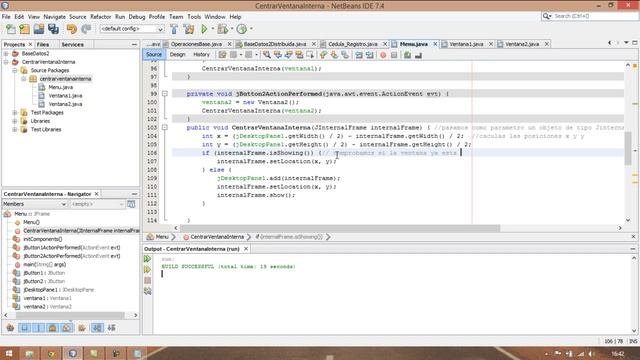Click the Navigator horizontal scrollbar
Screen dimensions: 640x360
pyautogui.click(x=70, y=315)
